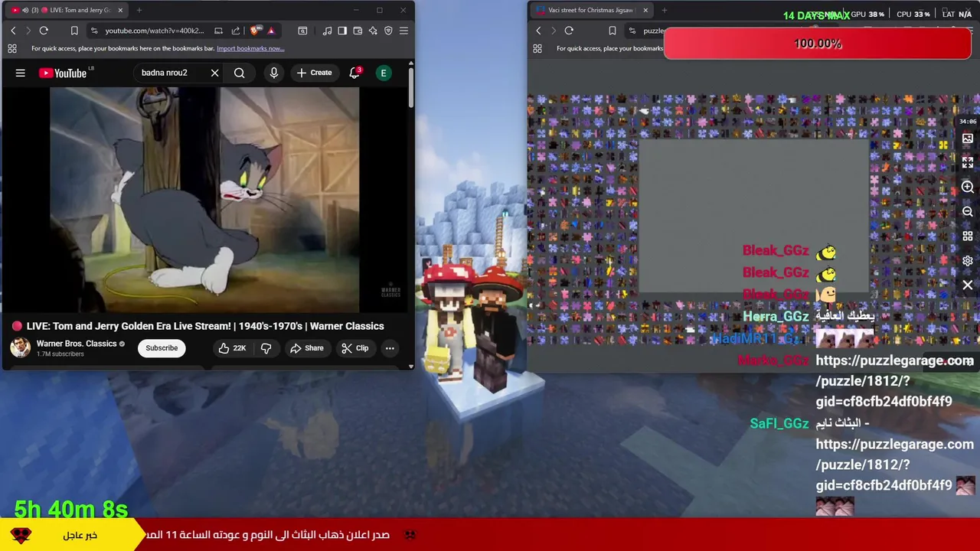
Task: Open a new tab in puzzle window
Action: (664, 10)
